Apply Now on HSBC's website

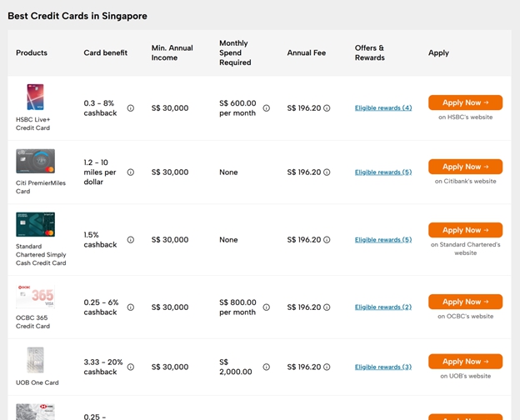(465, 102)
